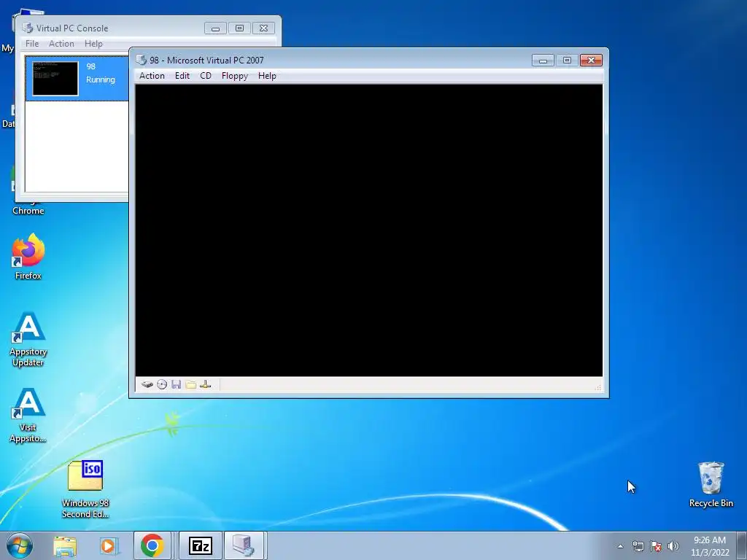
Task: Select the Windows 98 Second Edition ISO file
Action: pyautogui.click(x=85, y=489)
